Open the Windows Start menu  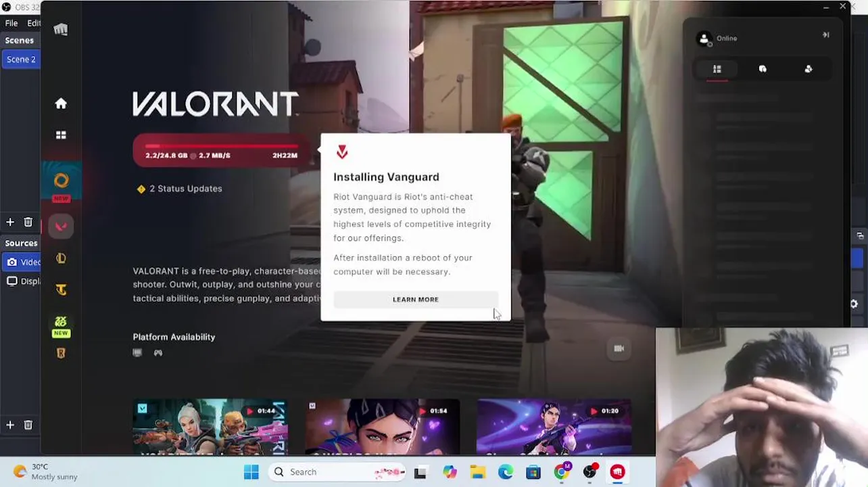pos(251,472)
